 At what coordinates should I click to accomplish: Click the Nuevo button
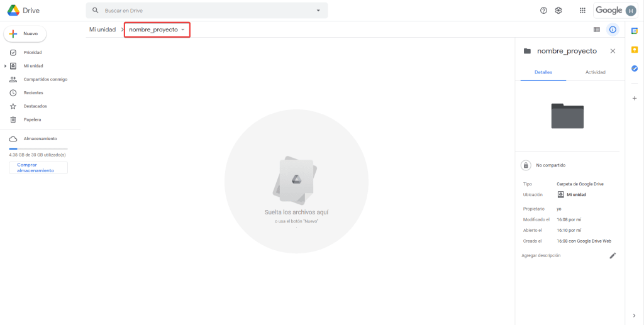(25, 34)
